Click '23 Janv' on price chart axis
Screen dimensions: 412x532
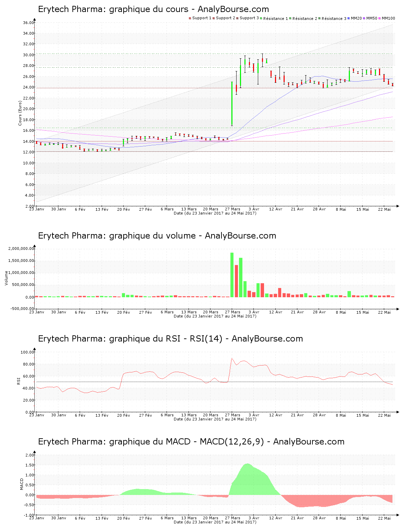[x=37, y=209]
